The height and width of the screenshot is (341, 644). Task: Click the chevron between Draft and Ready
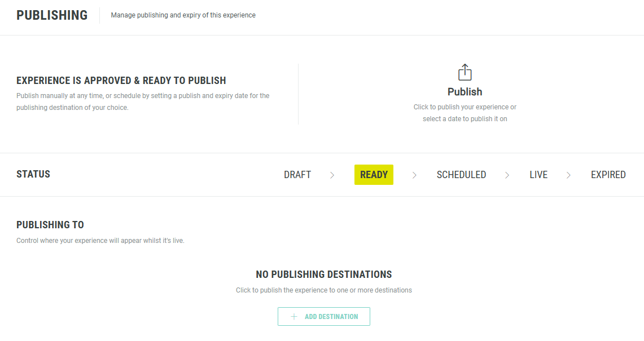(x=332, y=175)
